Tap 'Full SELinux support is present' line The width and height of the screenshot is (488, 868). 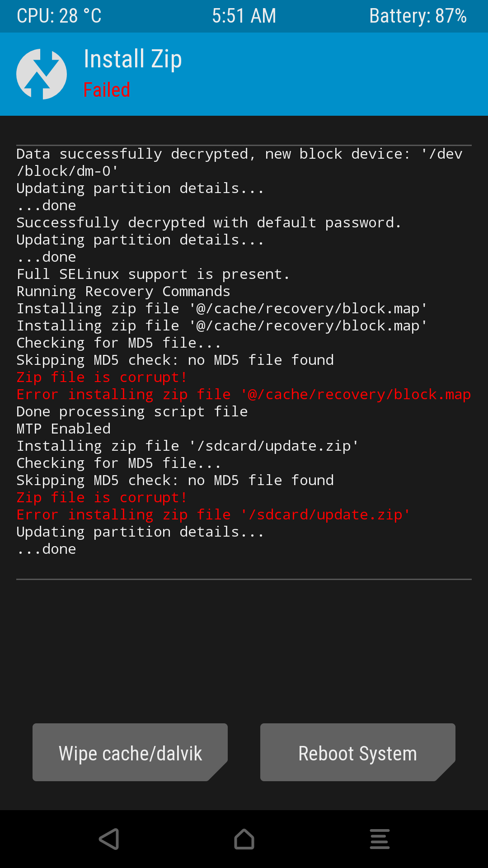click(153, 274)
